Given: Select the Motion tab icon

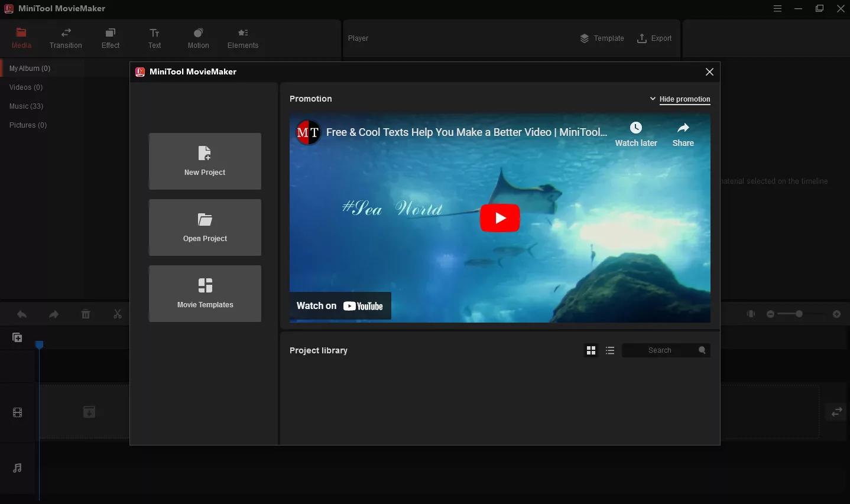Looking at the screenshot, I should (x=199, y=33).
